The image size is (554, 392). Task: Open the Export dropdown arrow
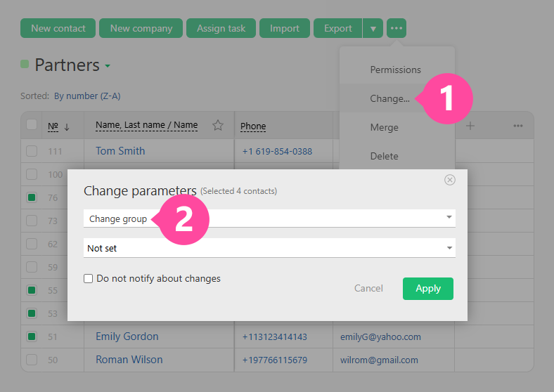373,28
